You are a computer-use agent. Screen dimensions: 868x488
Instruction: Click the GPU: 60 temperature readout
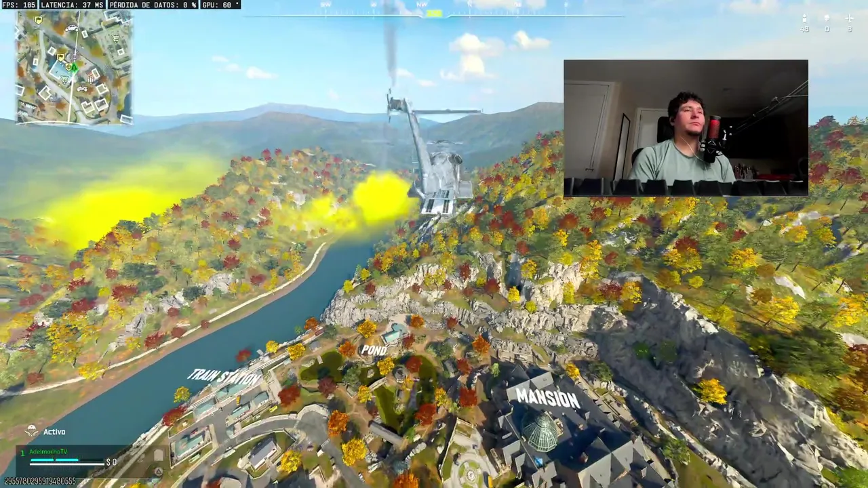pyautogui.click(x=222, y=5)
